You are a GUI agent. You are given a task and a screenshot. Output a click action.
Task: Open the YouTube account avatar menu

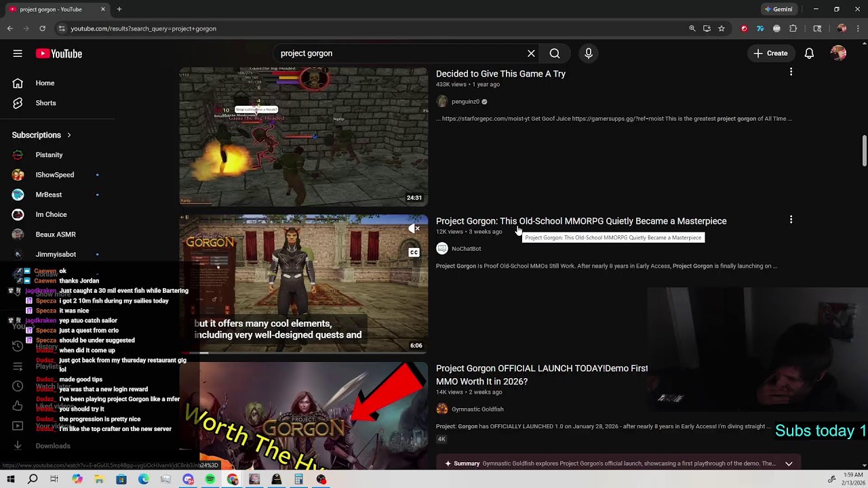[838, 54]
